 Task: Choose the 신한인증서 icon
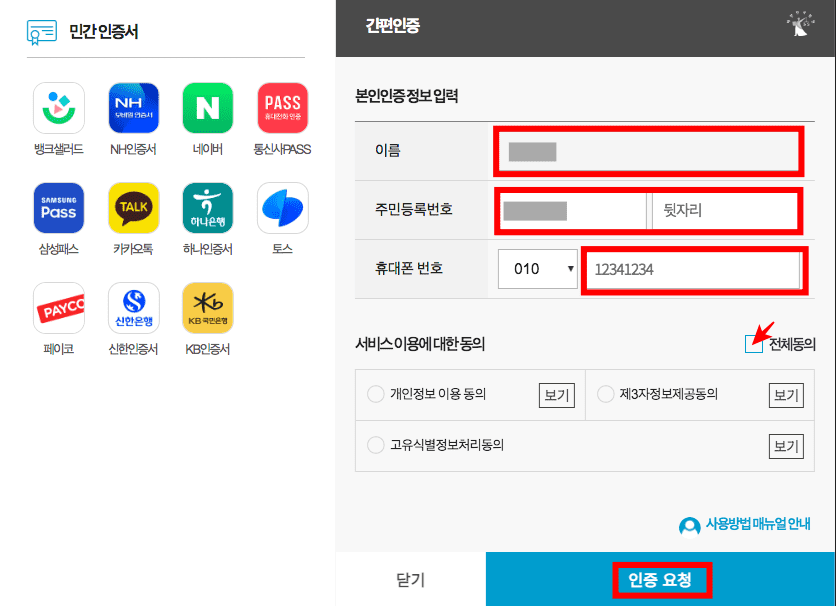[x=133, y=308]
